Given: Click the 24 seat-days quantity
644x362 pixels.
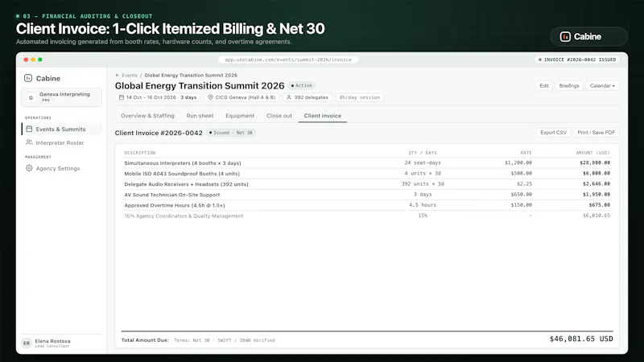Looking at the screenshot, I should tap(423, 163).
